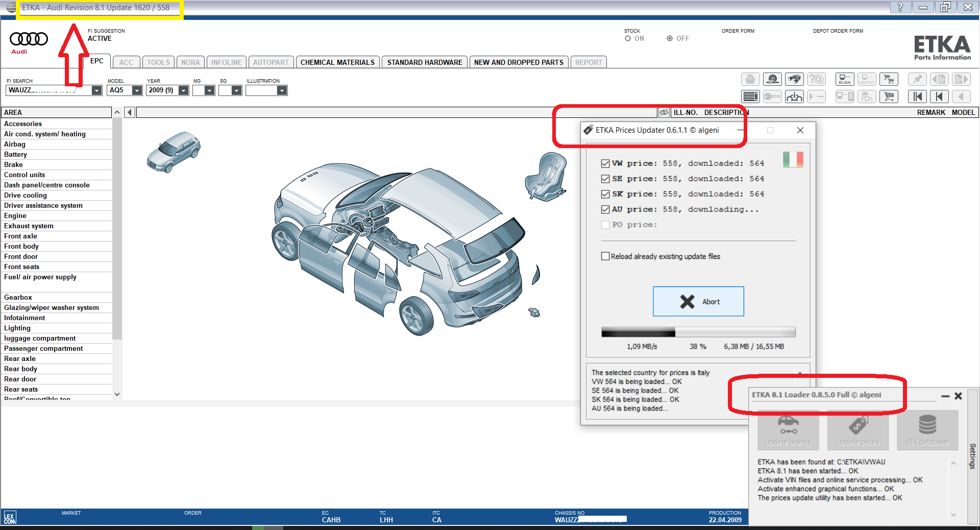Click the key icon in the toolbar
Viewport: 980px width, 530px height.
pos(772,97)
